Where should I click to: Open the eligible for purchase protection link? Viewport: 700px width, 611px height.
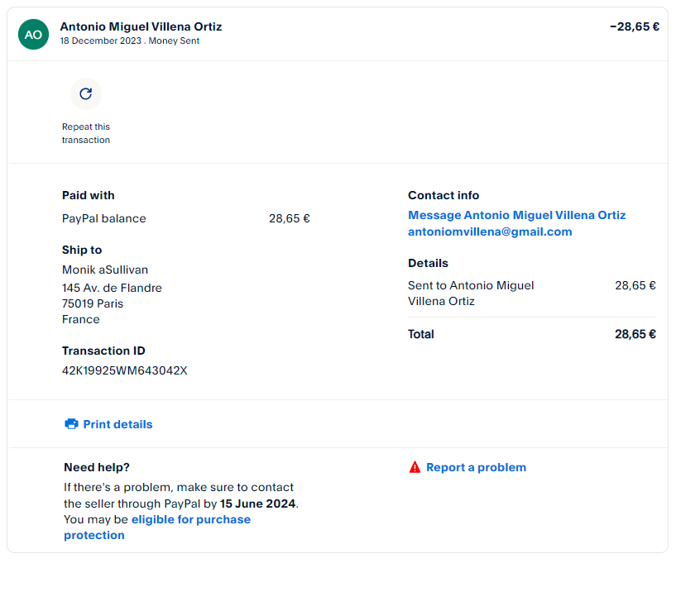[190, 519]
